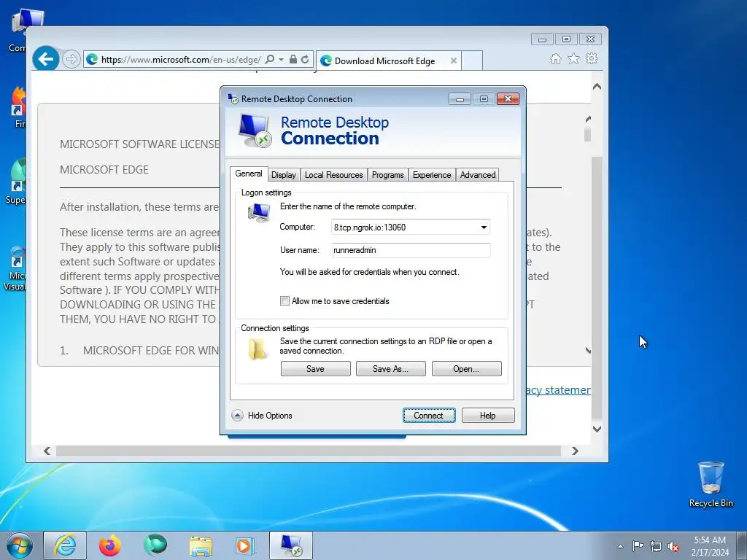Click the horizontal scroll left arrow
Screen dimensions: 747x560
[47, 451]
